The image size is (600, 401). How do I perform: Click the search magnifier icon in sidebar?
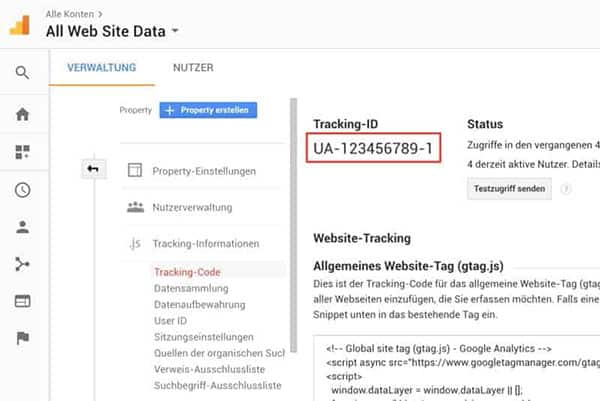[22, 72]
